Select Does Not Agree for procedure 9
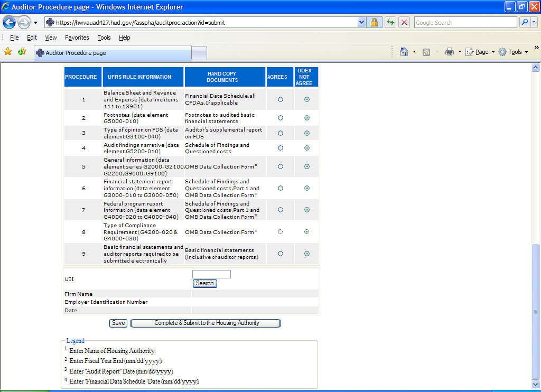Image resolution: width=541 pixels, height=392 pixels. [x=307, y=254]
